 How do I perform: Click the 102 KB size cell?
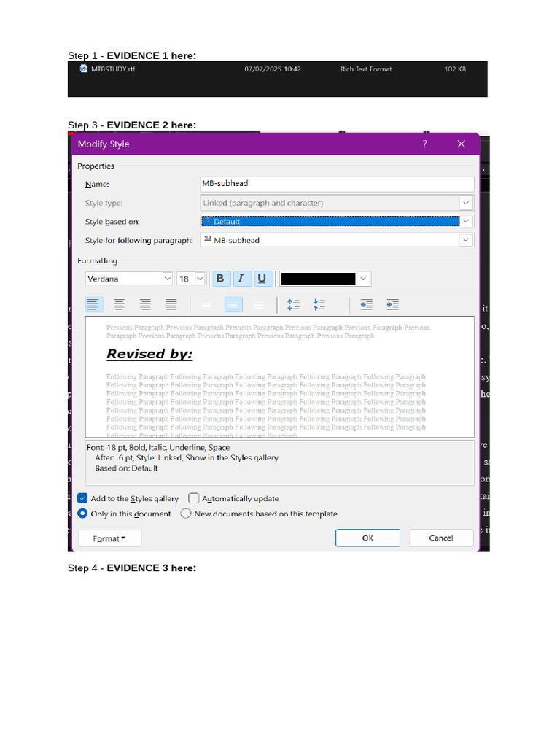click(455, 69)
